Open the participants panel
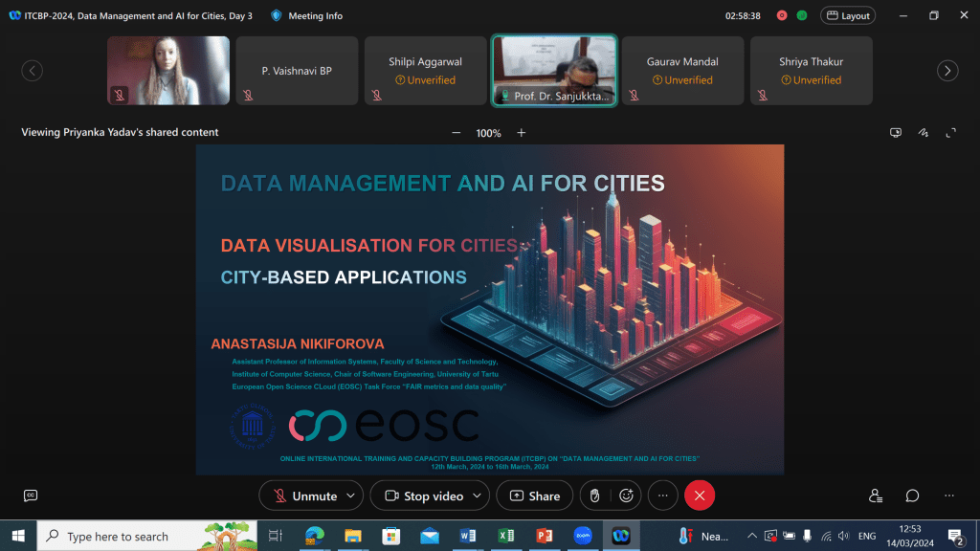The height and width of the screenshot is (551, 980). click(x=876, y=496)
